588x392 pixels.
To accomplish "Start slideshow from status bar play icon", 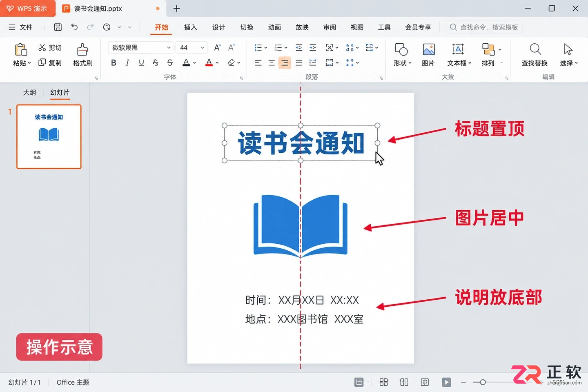I will (x=446, y=382).
